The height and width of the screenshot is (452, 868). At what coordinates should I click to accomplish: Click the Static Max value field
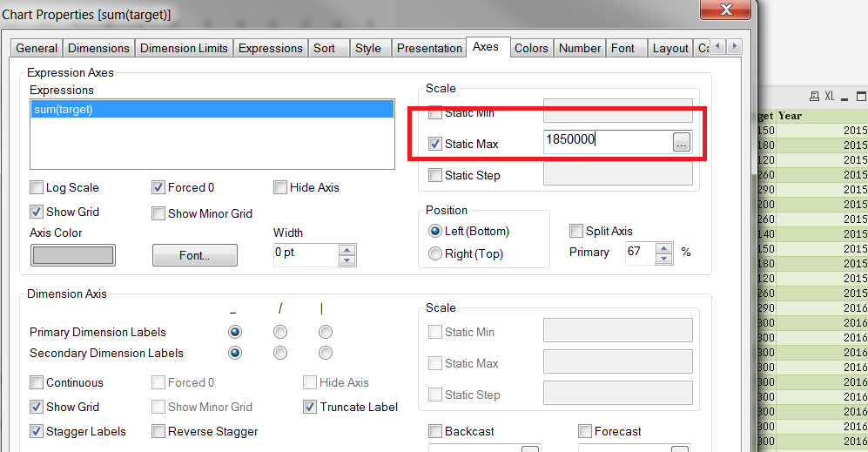[607, 142]
